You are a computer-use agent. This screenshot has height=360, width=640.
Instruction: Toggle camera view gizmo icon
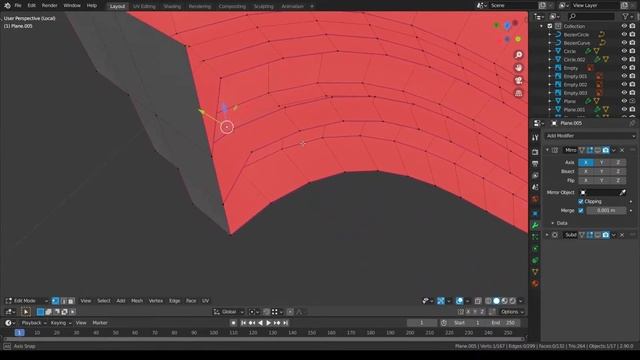coord(518,80)
